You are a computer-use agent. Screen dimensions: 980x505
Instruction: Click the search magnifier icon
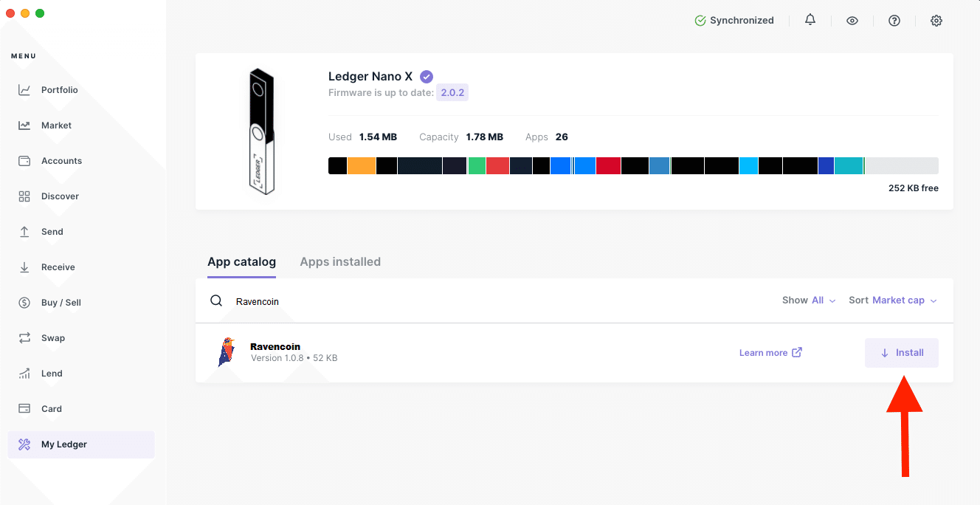tap(216, 300)
